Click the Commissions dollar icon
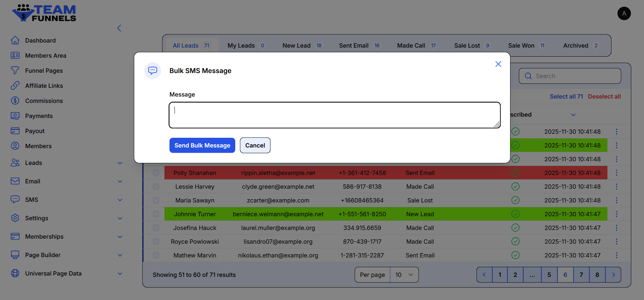Viewport: 644px width, 300px height. (x=15, y=101)
